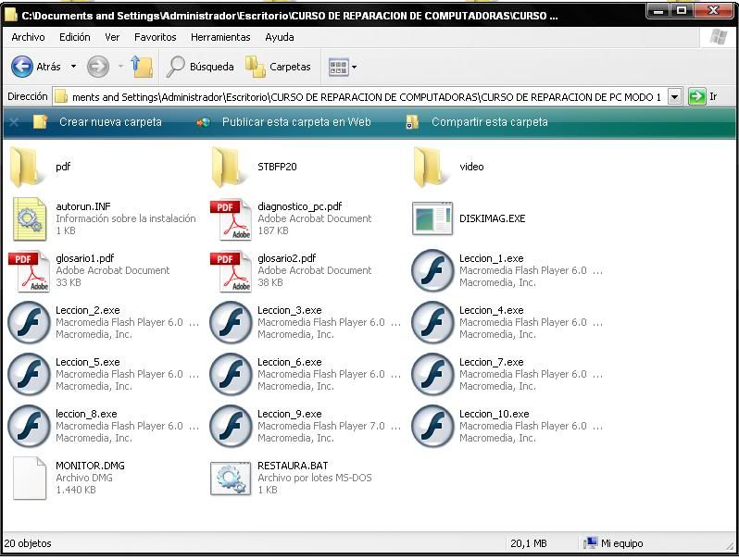
Task: Click the Atrás back arrow button
Action: (22, 67)
